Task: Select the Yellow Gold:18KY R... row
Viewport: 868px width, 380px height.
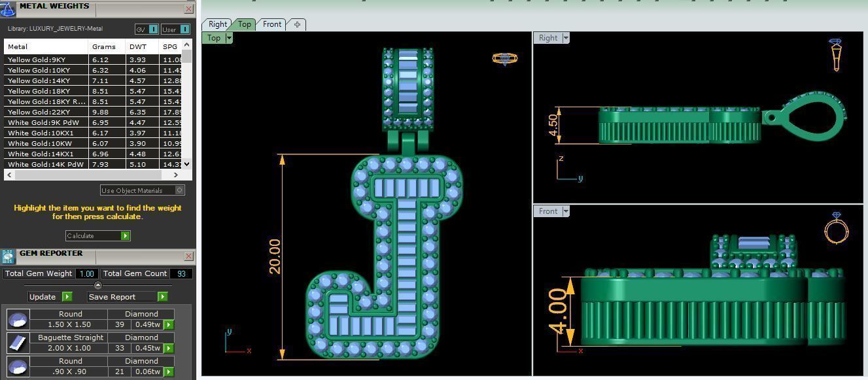Action: pos(93,101)
